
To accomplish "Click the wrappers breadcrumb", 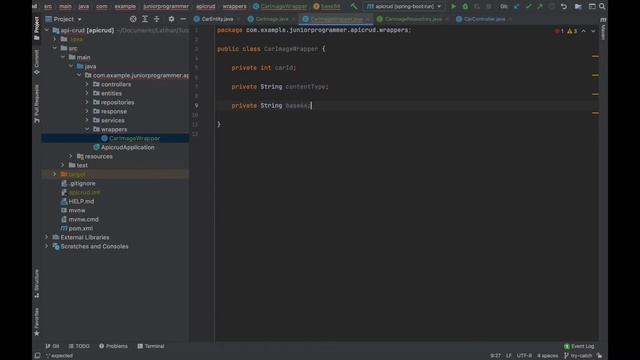I will pos(235,7).
